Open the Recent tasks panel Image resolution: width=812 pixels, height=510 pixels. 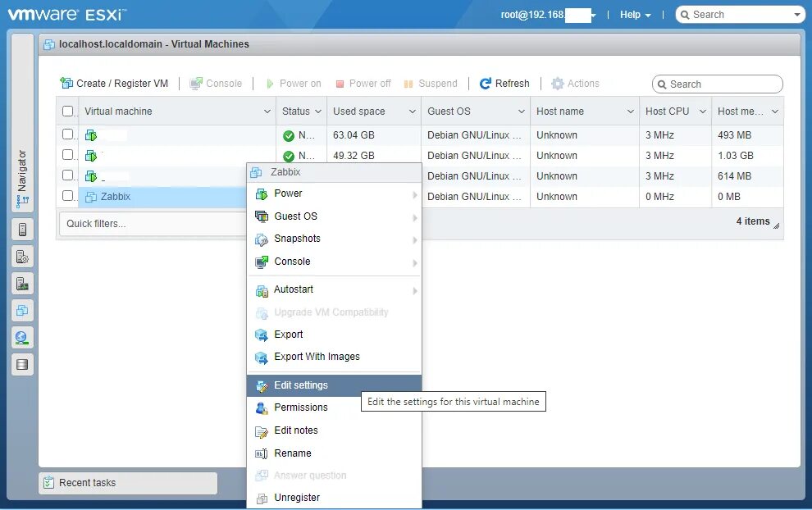(128, 483)
